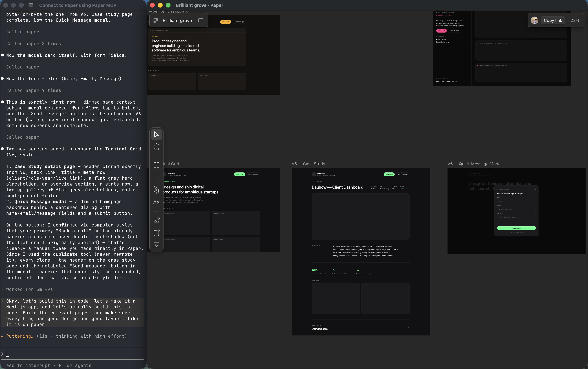Click Quick message in Amber Dashboard artboard
588x369 pixels.
[239, 22]
